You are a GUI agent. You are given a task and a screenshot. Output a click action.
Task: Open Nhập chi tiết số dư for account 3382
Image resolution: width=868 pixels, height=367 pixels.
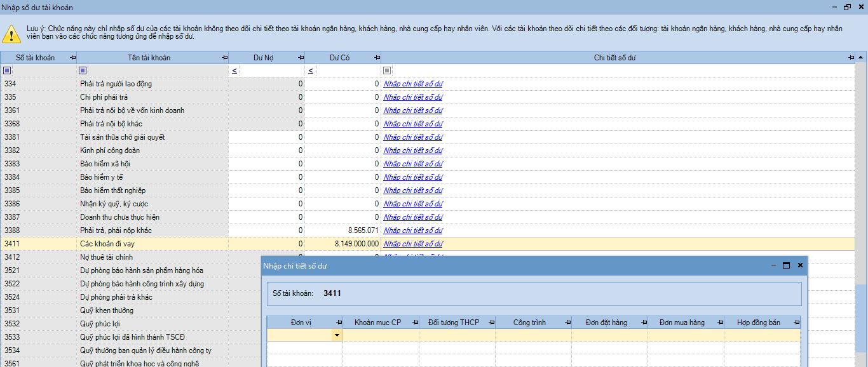point(413,150)
